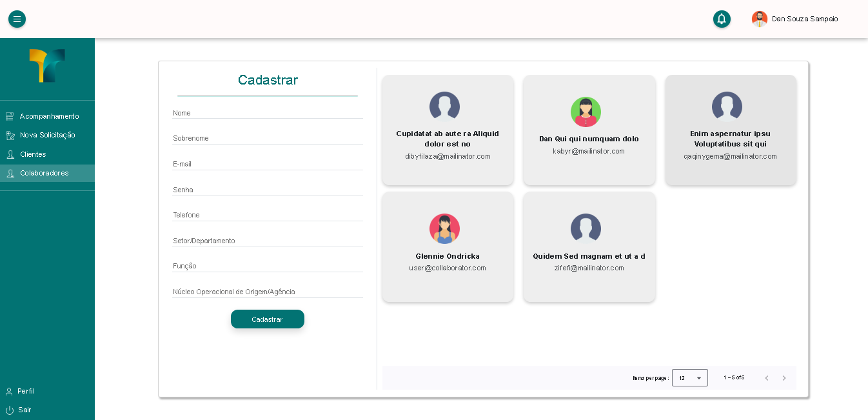
Task: Focus the E-mail input field
Action: [267, 164]
